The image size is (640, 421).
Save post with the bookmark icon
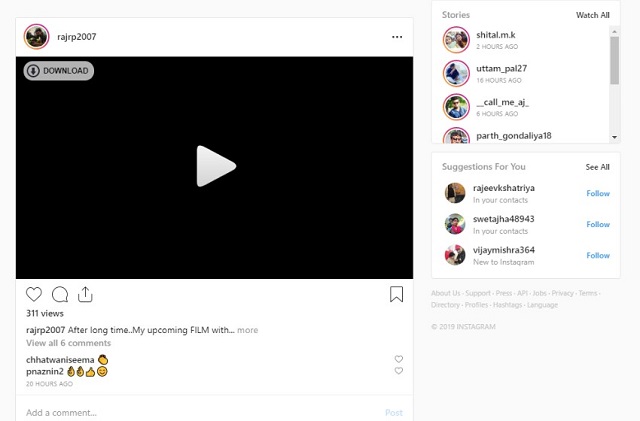(x=396, y=294)
